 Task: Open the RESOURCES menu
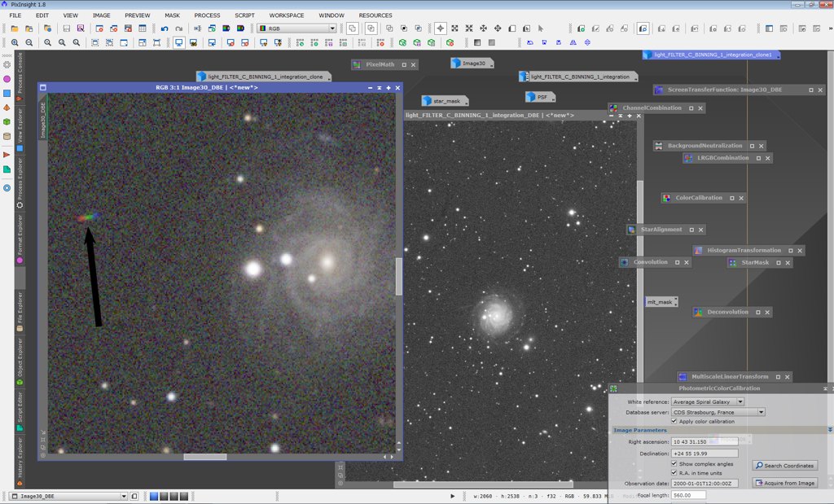click(375, 15)
